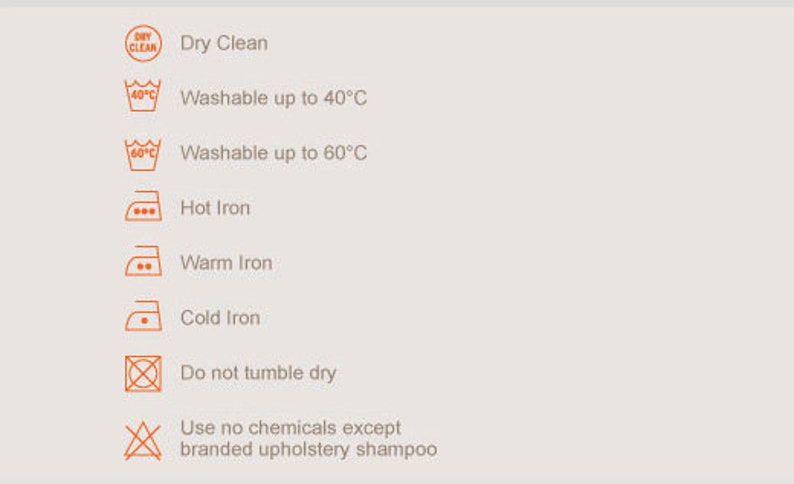
Task: Click the '60°C' text inside tub icon
Action: pos(143,153)
